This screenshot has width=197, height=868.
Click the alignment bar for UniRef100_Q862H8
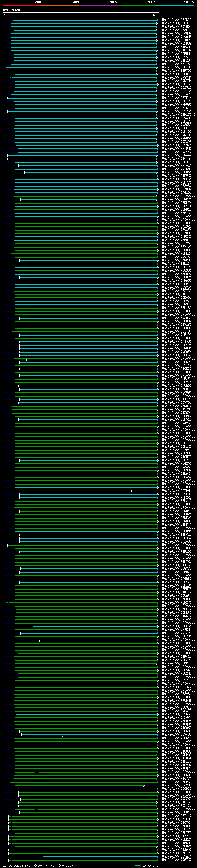point(79,785)
